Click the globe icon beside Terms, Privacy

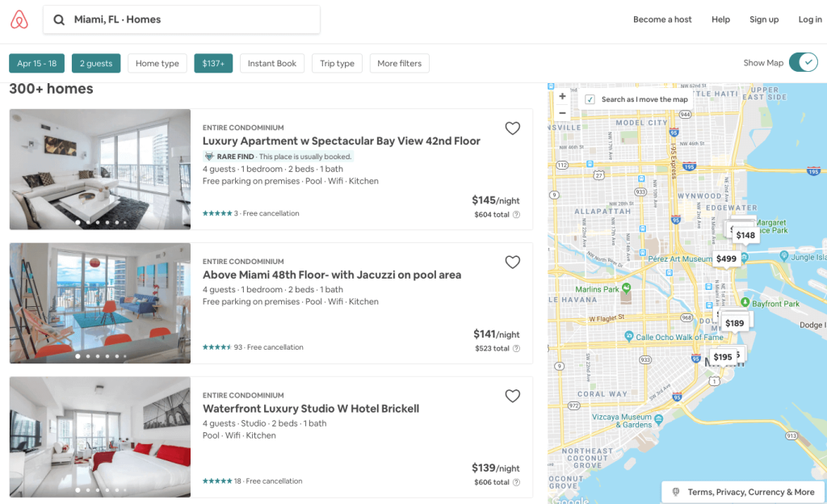(676, 492)
